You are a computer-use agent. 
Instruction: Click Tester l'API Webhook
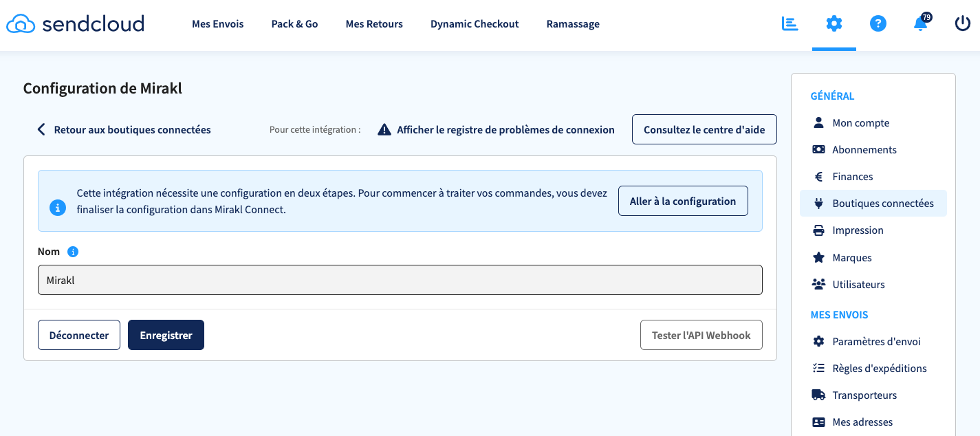tap(701, 335)
